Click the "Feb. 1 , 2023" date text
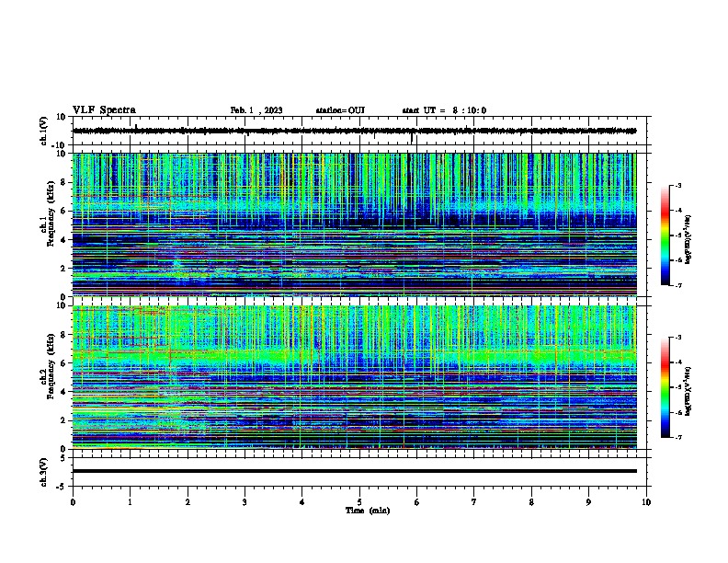 tap(256, 110)
